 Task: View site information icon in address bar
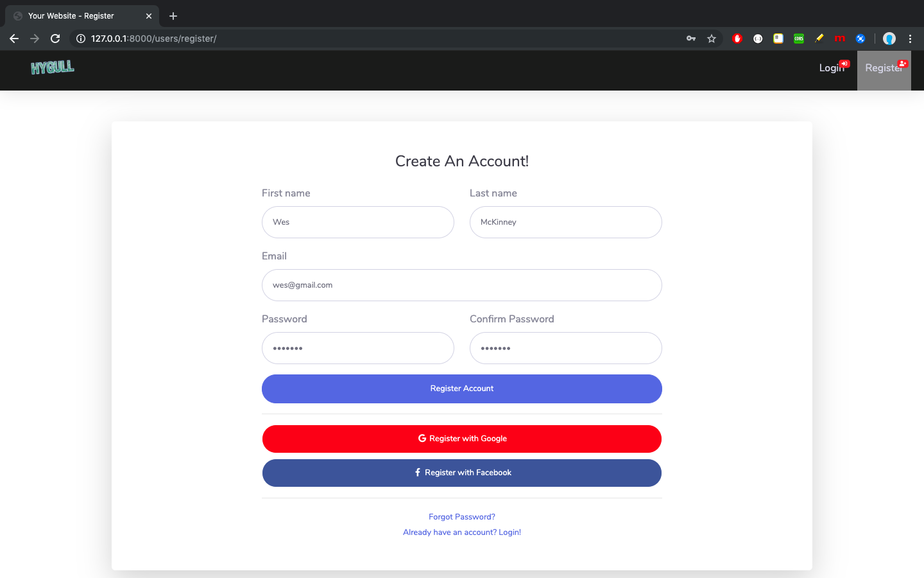coord(81,39)
